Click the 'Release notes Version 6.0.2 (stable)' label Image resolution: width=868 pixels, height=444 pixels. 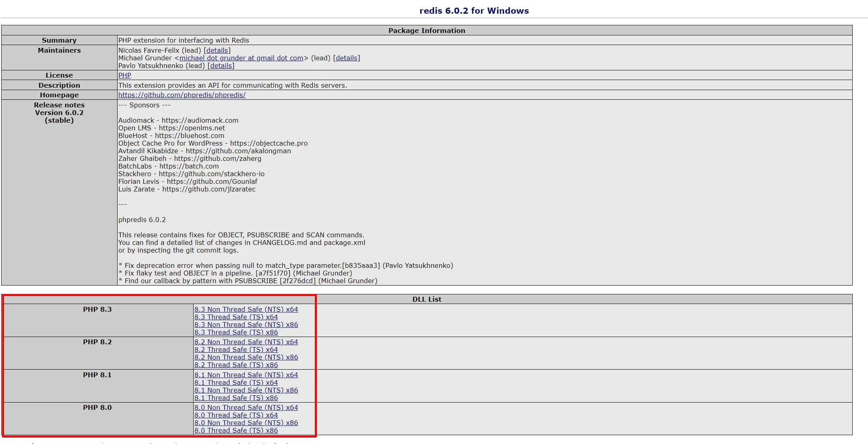tap(59, 113)
